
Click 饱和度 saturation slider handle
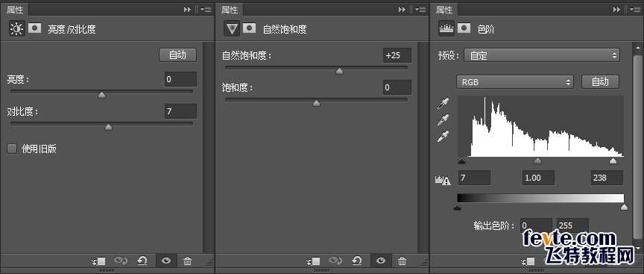tap(316, 103)
